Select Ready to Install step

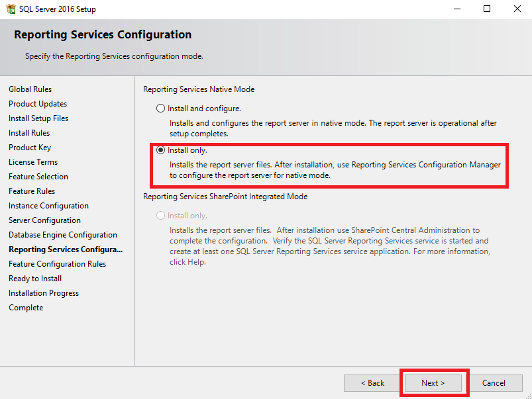(x=35, y=279)
